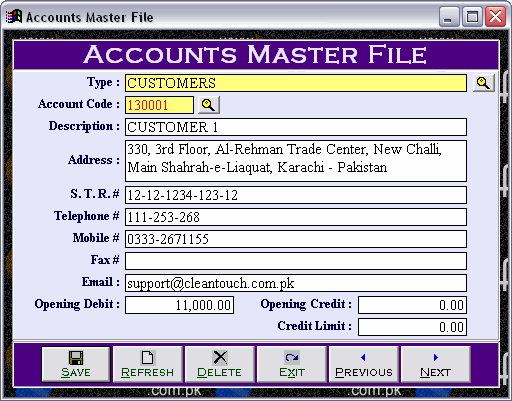Delete the record with the X button

[x=220, y=364]
